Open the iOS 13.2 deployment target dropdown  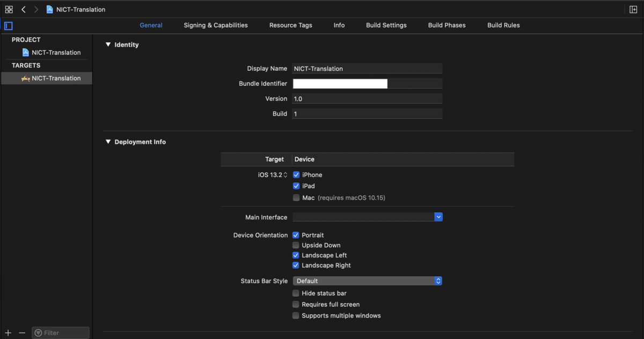point(273,175)
